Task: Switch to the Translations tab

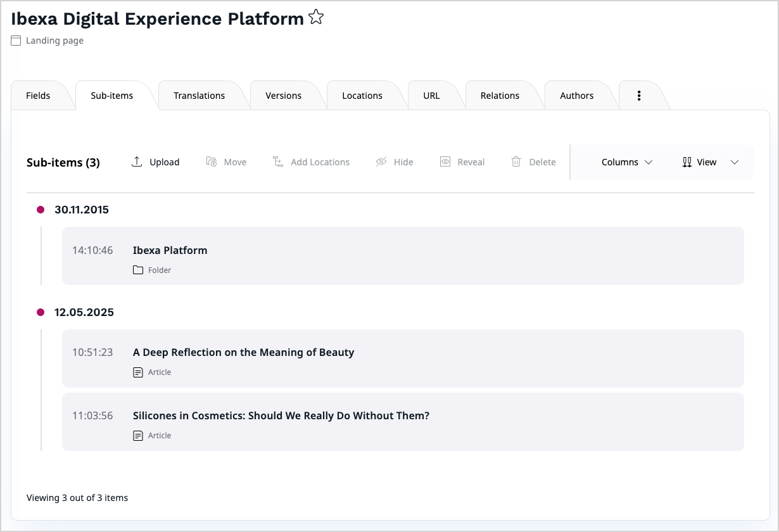Action: click(x=199, y=95)
